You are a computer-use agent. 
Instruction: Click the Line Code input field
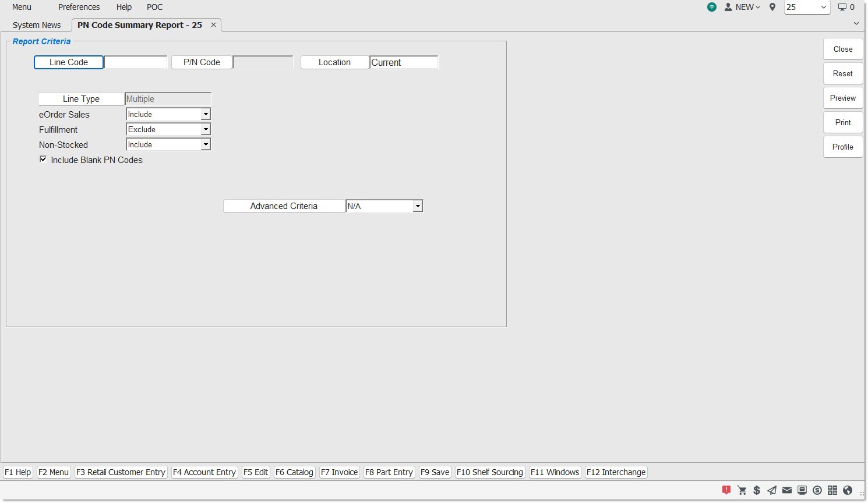pyautogui.click(x=135, y=62)
